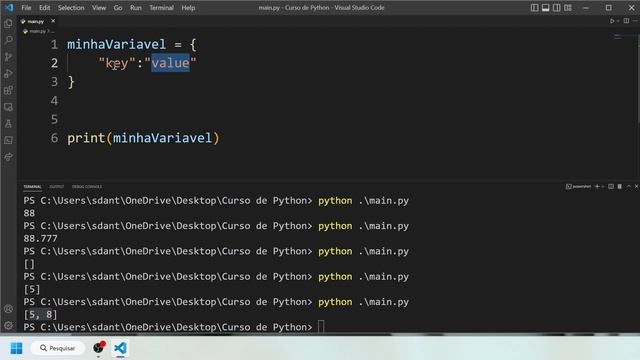Click the highlighted value text on line 2
The image size is (640, 360).
171,63
